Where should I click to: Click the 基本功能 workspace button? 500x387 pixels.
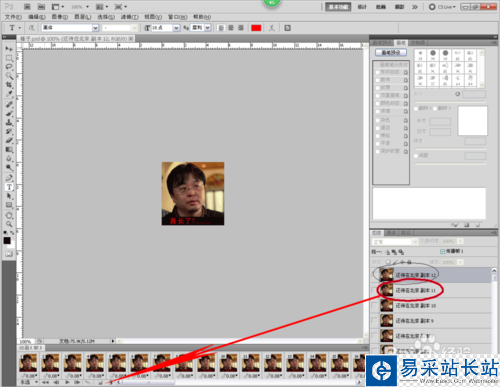tap(338, 7)
